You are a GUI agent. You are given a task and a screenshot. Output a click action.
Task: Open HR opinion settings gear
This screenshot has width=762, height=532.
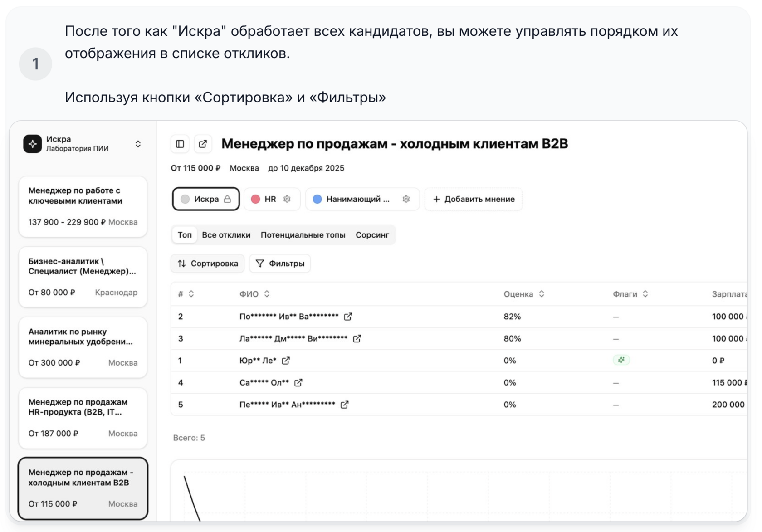tap(287, 199)
